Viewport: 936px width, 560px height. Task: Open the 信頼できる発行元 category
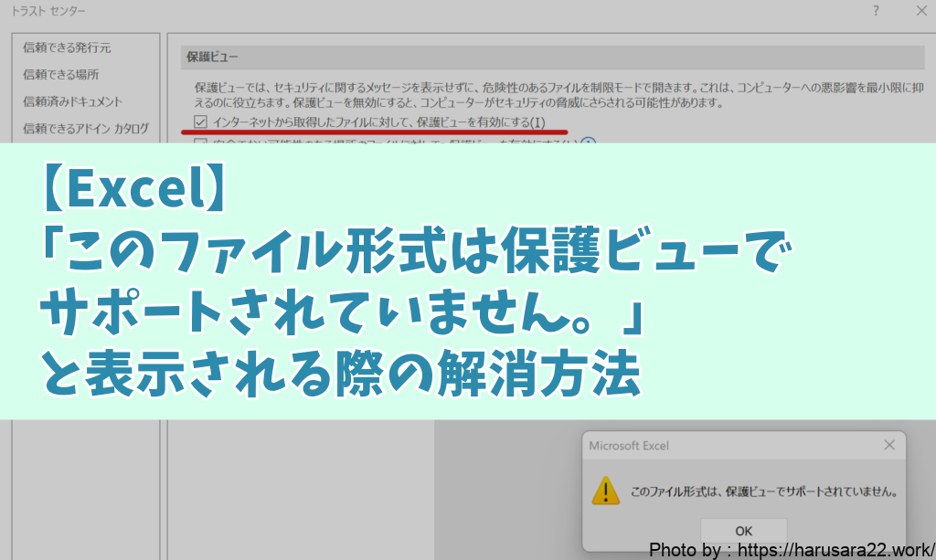(67, 48)
